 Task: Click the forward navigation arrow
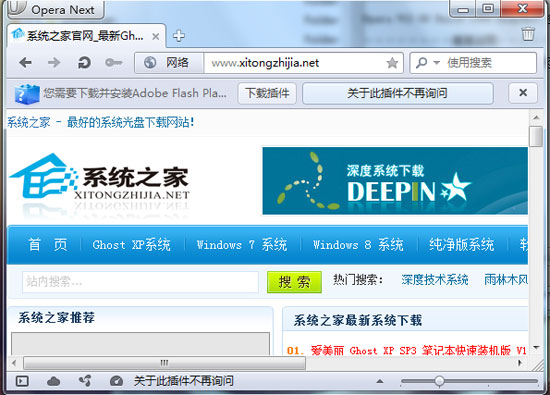tap(54, 63)
